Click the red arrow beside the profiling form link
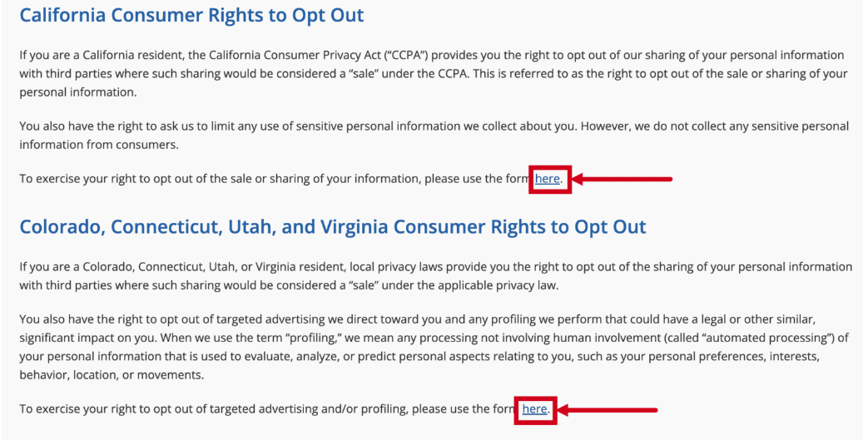This screenshot has width=868, height=440. coord(608,410)
